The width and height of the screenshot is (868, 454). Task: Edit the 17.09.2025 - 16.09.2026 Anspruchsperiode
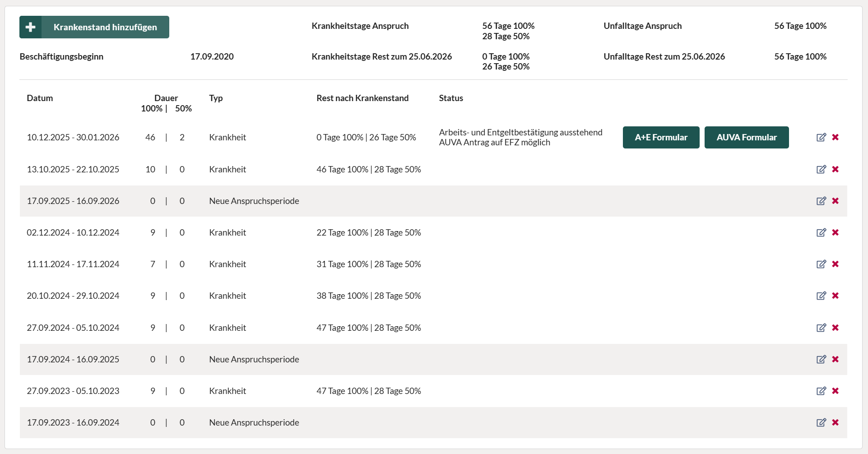click(x=821, y=201)
